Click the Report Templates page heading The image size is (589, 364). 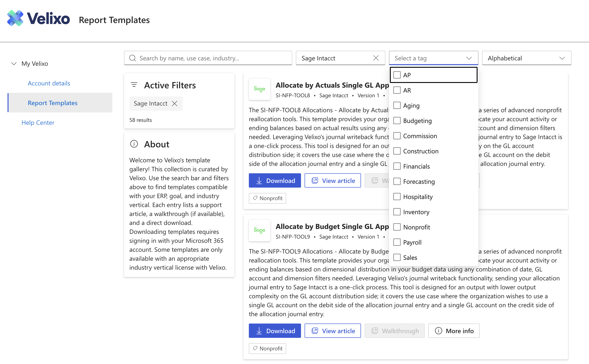pos(114,20)
